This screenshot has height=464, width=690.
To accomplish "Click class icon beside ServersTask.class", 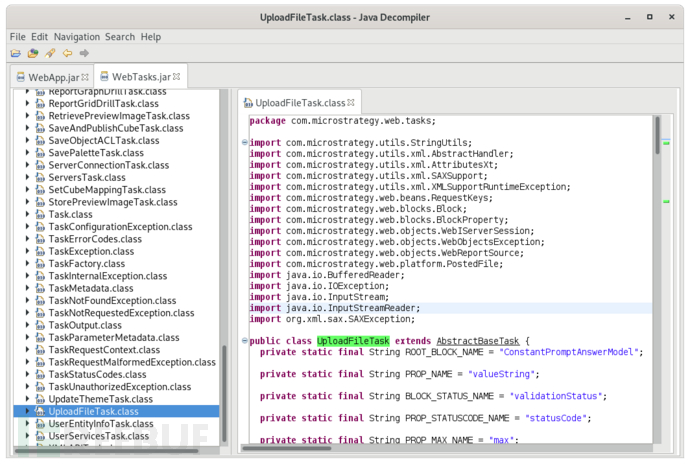I will coord(40,177).
